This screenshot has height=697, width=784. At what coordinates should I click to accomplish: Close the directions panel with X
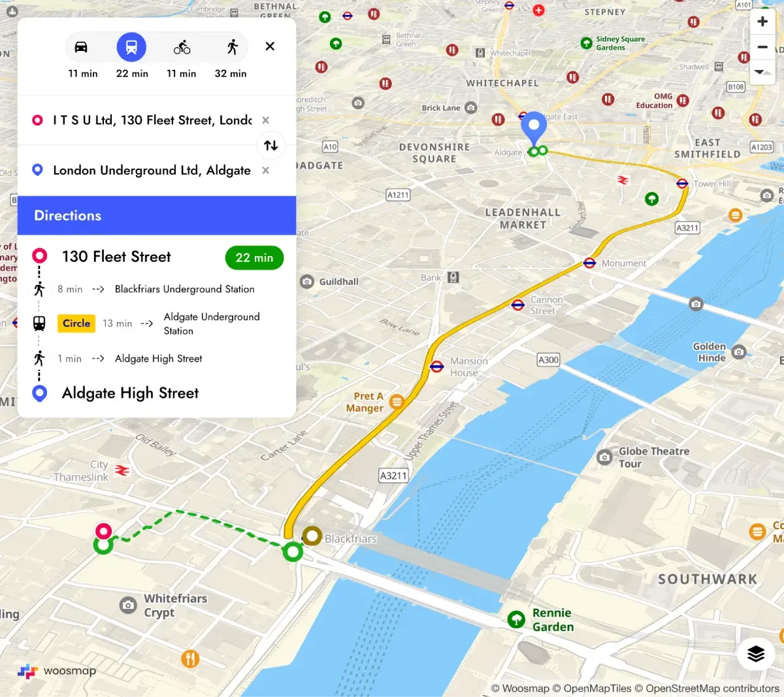(270, 46)
